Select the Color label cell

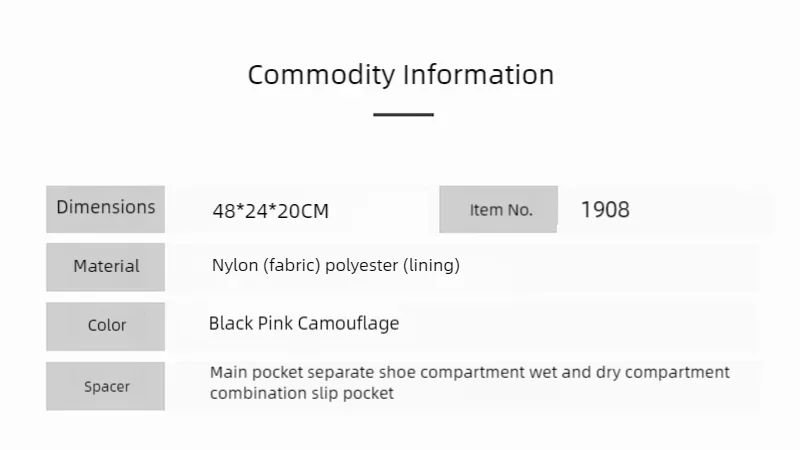[106, 325]
